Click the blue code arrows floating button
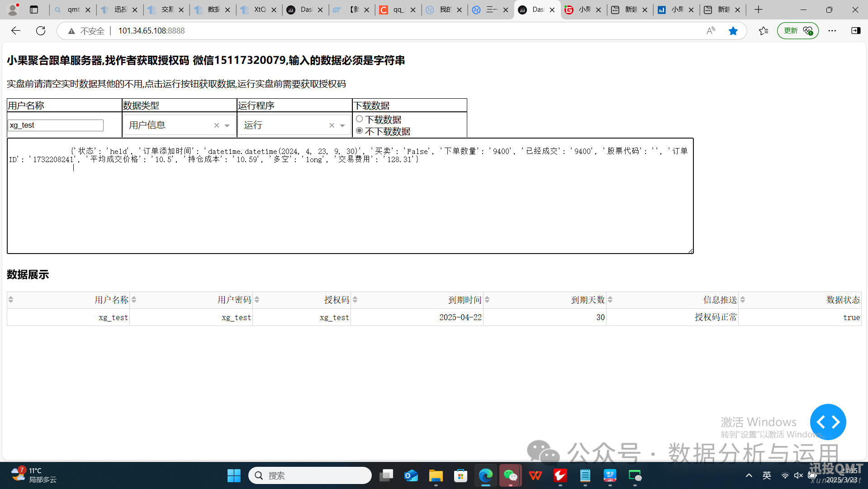 click(x=828, y=422)
